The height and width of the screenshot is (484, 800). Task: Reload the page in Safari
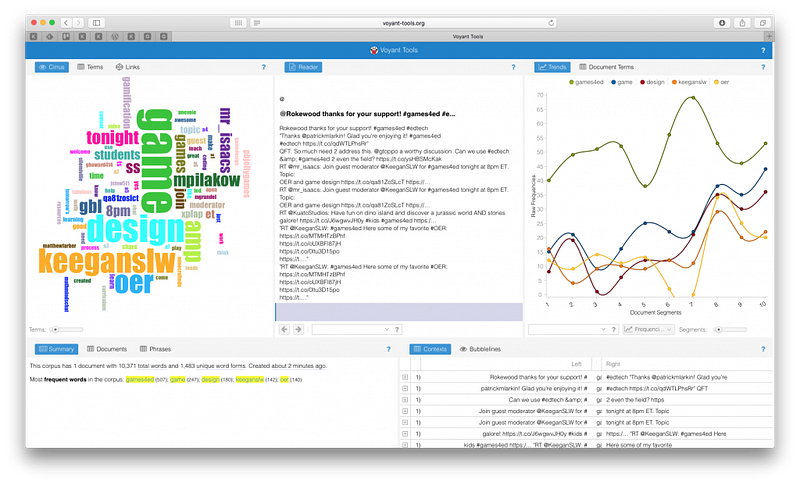[551, 23]
